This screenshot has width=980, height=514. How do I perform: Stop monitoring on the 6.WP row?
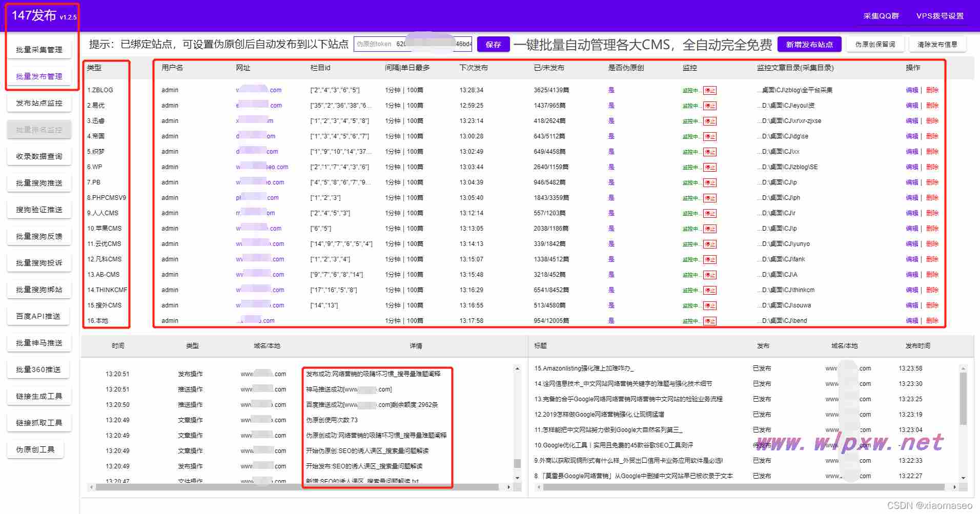click(710, 167)
